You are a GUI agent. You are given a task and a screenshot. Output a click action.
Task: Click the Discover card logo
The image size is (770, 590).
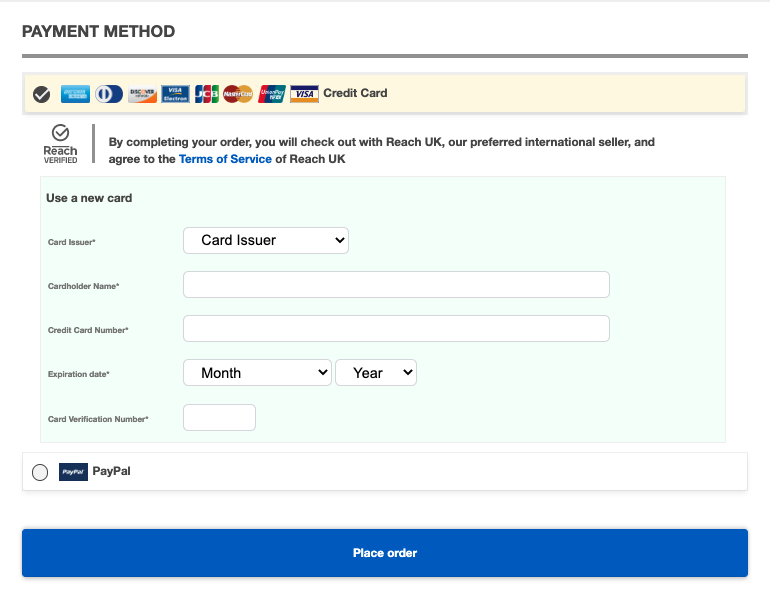(142, 94)
